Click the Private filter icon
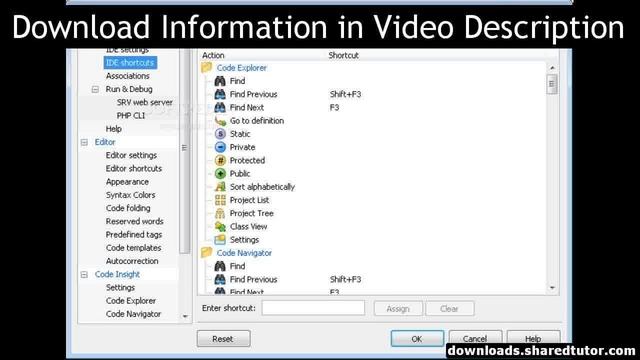The image size is (640, 360). click(x=220, y=147)
